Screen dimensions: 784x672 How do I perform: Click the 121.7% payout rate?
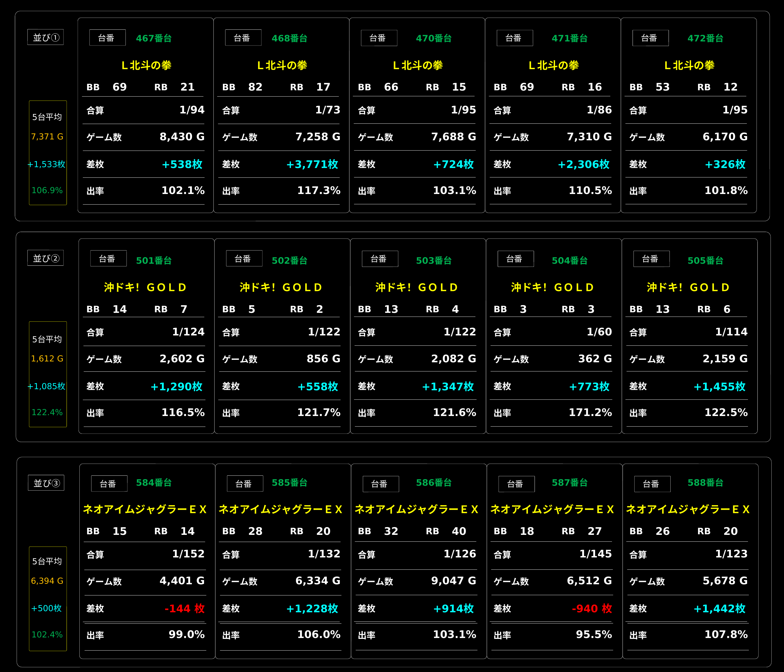point(319,413)
